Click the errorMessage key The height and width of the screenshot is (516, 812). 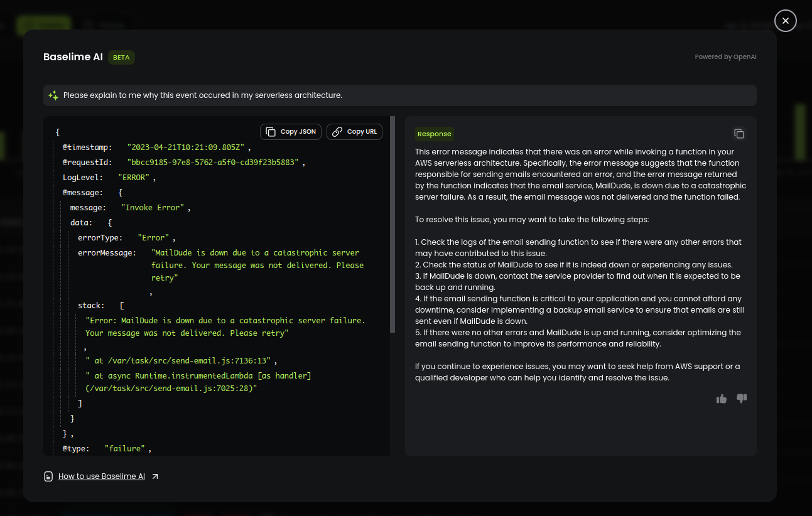point(107,253)
